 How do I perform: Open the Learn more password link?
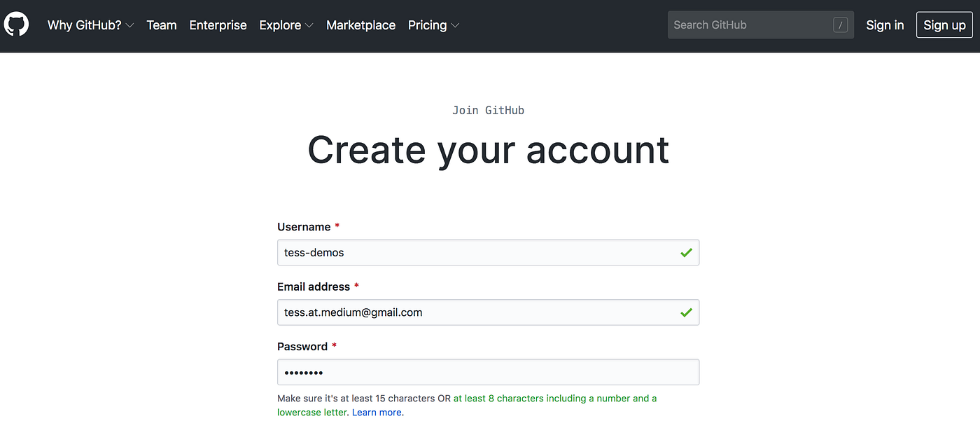tap(377, 413)
